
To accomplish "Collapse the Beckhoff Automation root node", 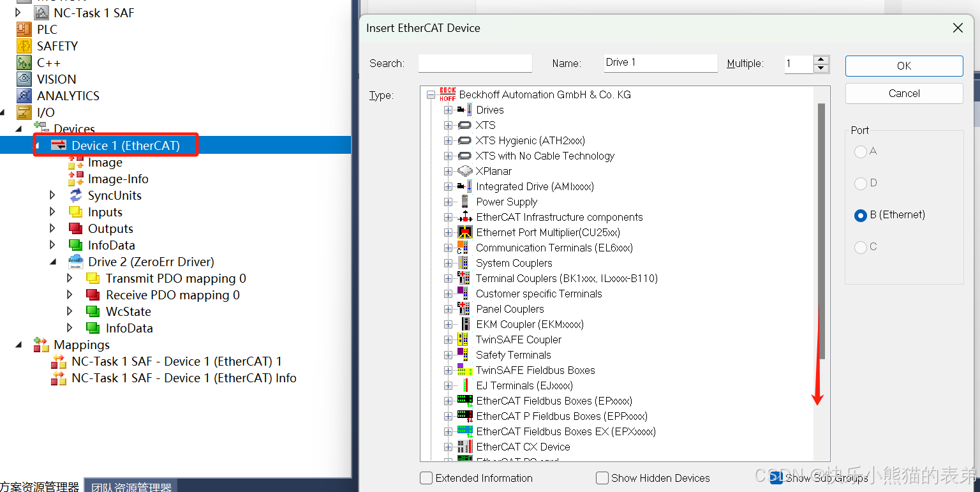I will click(x=431, y=94).
